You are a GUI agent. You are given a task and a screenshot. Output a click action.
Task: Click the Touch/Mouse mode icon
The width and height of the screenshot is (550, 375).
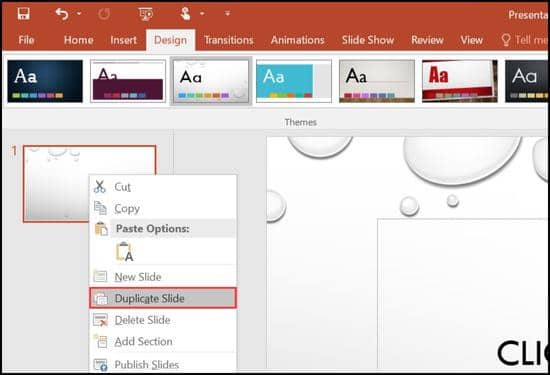tap(185, 14)
